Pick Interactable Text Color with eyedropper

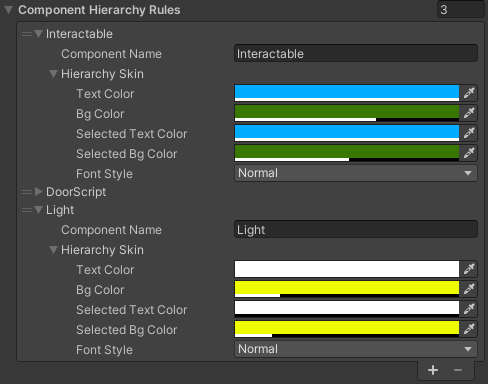pyautogui.click(x=469, y=93)
